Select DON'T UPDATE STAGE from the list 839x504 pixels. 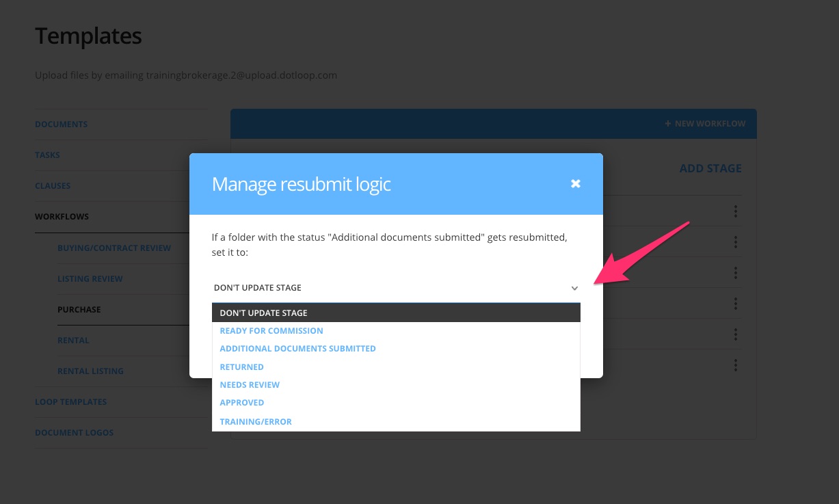click(x=263, y=313)
